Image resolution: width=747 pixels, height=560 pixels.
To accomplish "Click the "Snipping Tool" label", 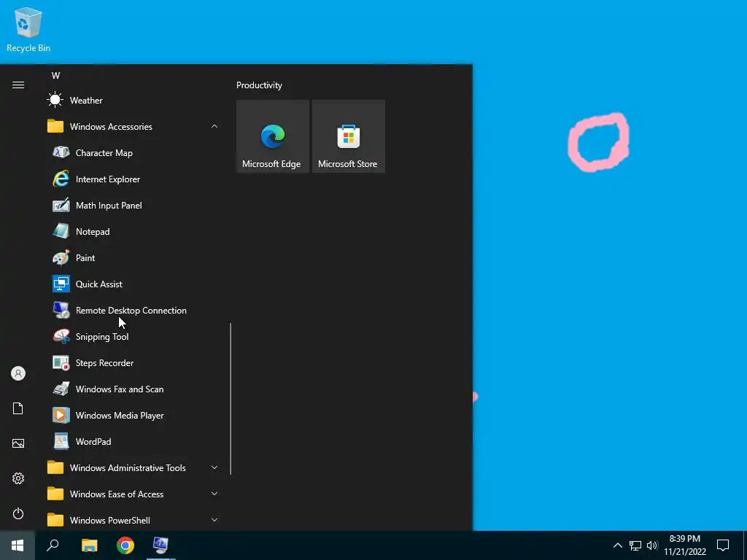I will (102, 337).
